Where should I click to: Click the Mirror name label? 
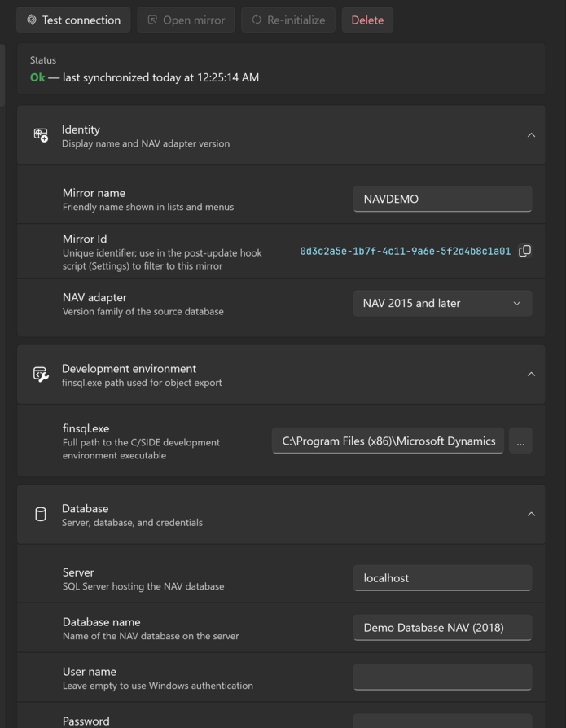click(94, 193)
